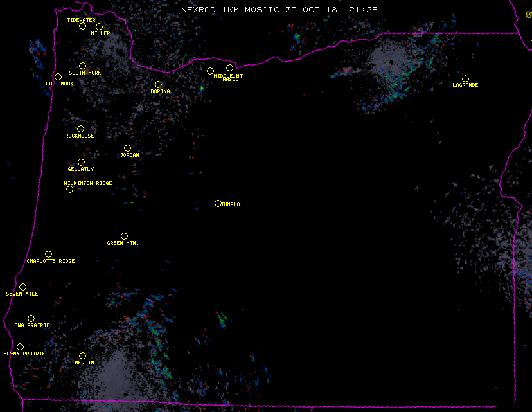This screenshot has width=532, height=412.
Task: Select the LaGrande station circle marker
Action: coord(465,78)
